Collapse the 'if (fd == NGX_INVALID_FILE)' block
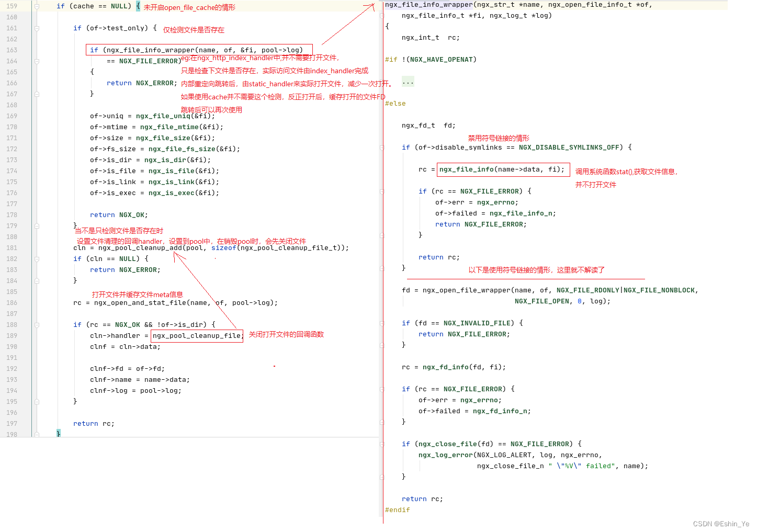The image size is (757, 532). (382, 323)
